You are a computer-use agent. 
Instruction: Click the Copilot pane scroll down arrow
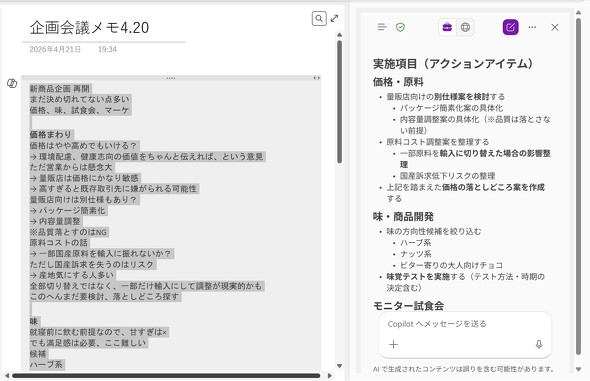point(579,369)
